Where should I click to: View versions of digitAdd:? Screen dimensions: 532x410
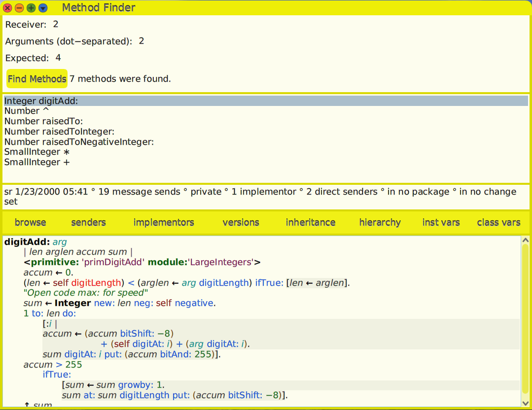point(240,222)
